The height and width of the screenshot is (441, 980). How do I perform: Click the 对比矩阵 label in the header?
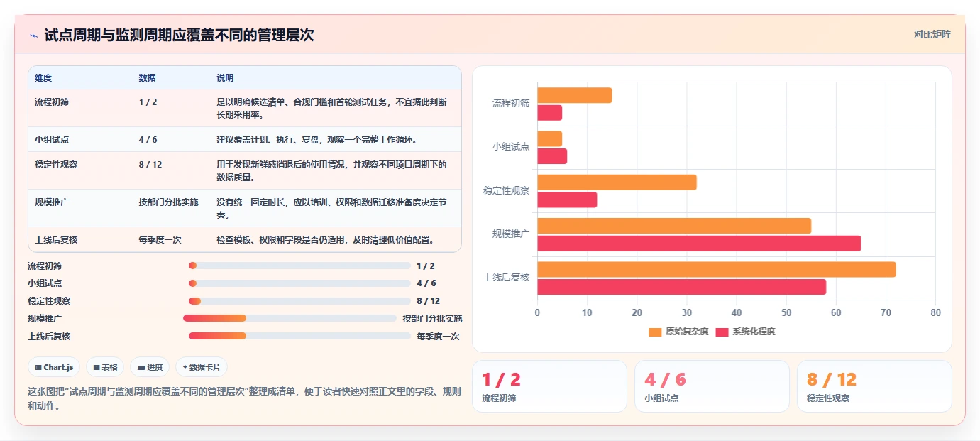tap(932, 34)
